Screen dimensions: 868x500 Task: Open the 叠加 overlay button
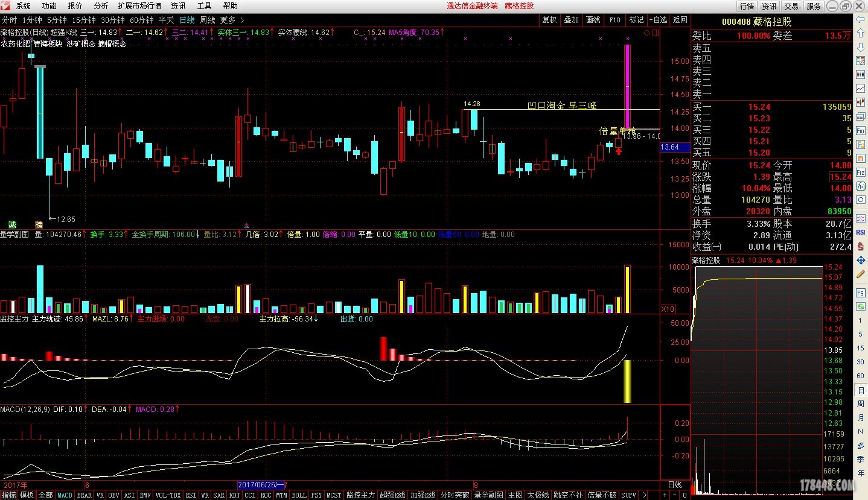(571, 20)
